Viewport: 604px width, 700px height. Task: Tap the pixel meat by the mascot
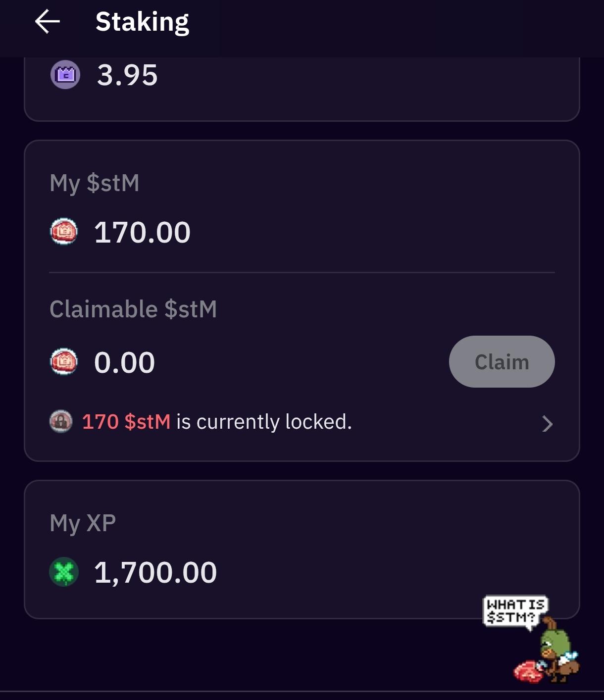(528, 672)
